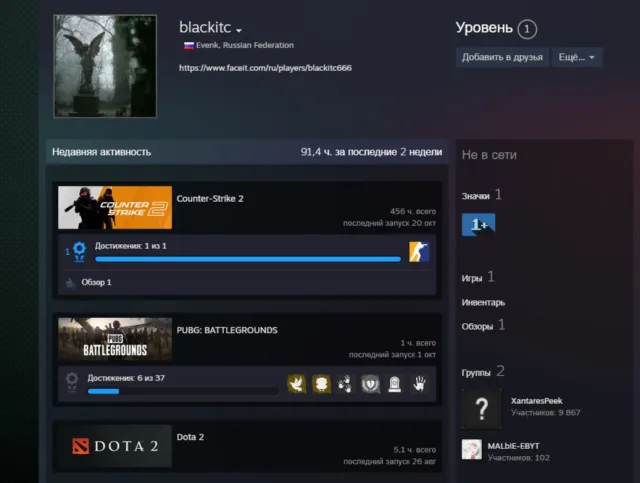This screenshot has width=640, height=483.
Task: Click the 456 ч. всего playtime text
Action: (x=413, y=211)
